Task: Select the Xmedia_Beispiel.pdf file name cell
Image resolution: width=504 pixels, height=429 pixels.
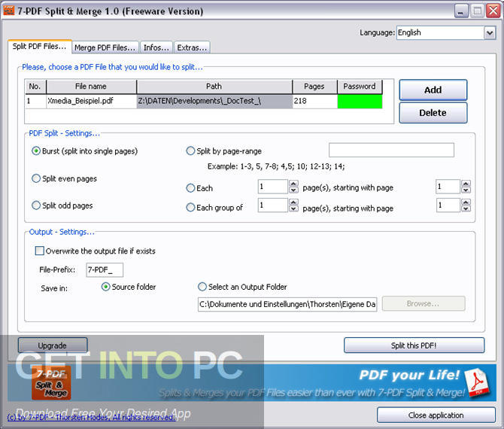Action: click(x=92, y=101)
